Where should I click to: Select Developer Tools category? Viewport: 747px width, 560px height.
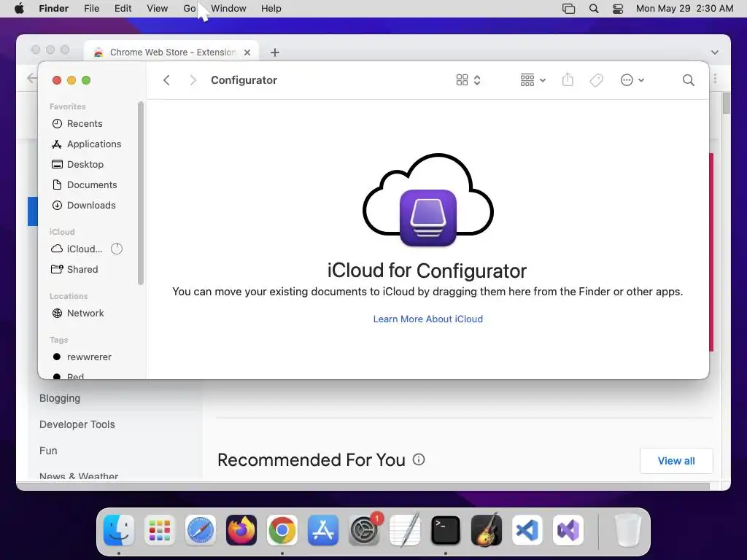(x=77, y=424)
